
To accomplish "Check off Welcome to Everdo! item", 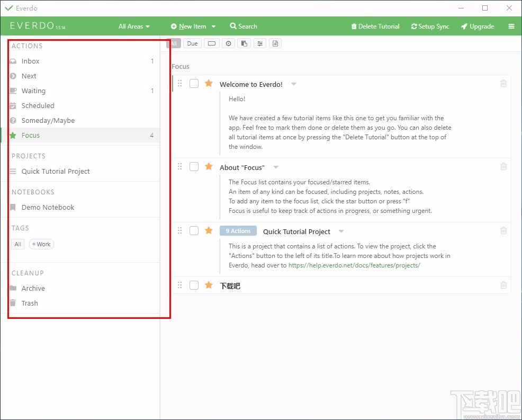I will pyautogui.click(x=194, y=83).
